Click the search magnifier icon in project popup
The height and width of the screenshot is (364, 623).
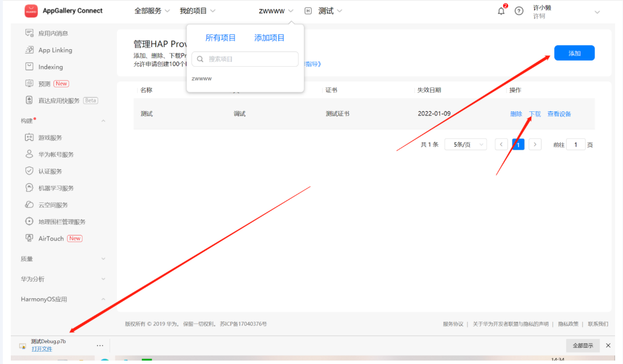click(x=200, y=59)
